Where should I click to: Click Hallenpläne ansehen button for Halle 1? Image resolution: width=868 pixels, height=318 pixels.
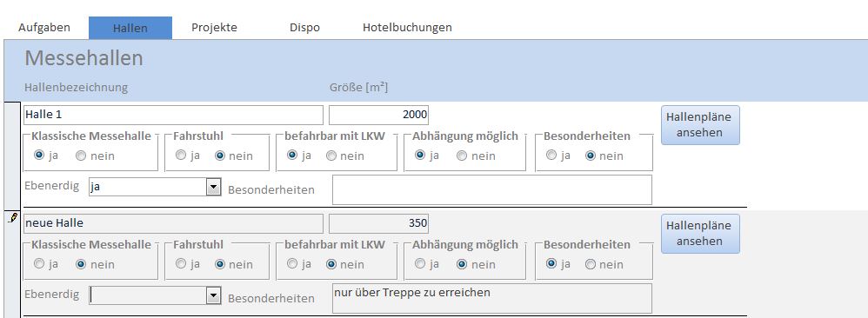pos(700,125)
